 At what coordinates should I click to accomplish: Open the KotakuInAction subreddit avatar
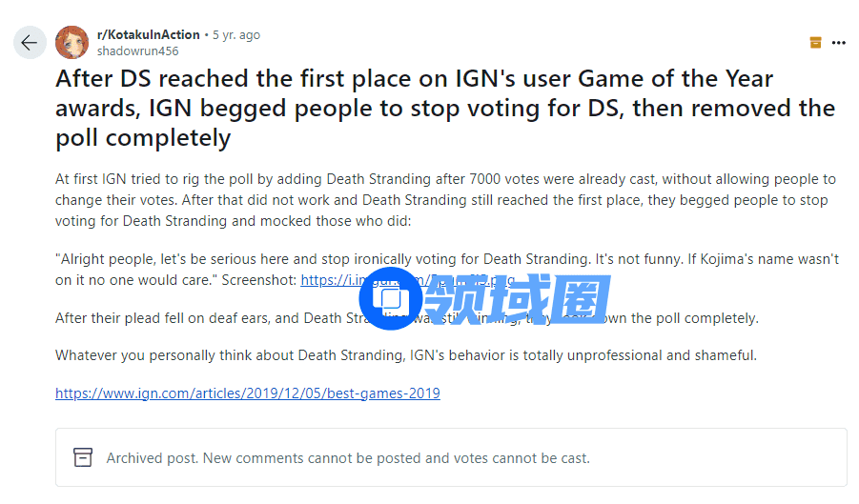tap(72, 43)
